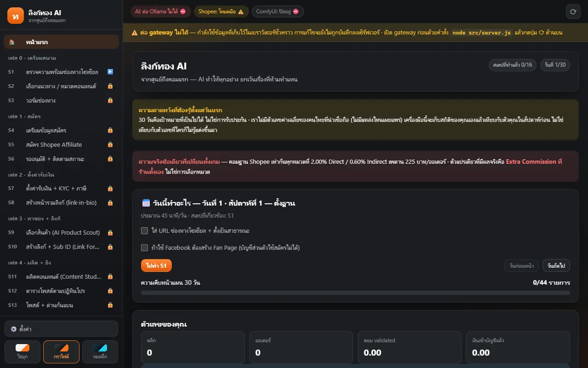The width and height of the screenshot is (588, 368).
Task: Click the refresh icon button at top right
Action: coord(573,11)
